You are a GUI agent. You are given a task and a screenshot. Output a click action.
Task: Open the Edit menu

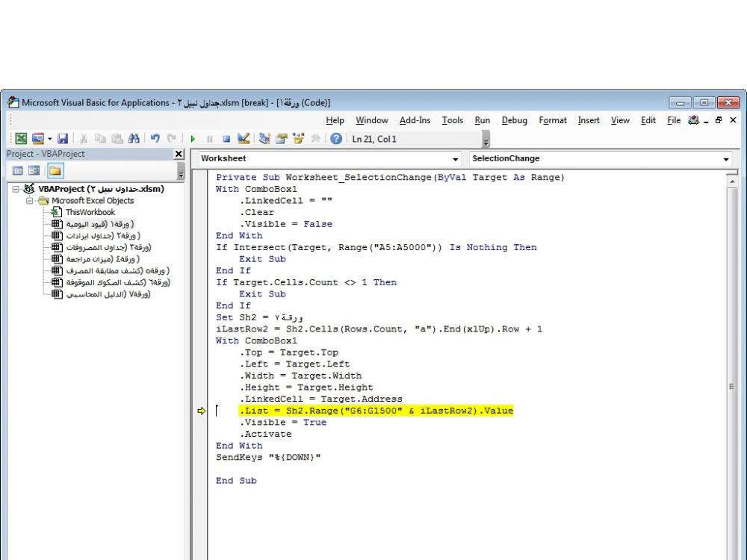[648, 120]
